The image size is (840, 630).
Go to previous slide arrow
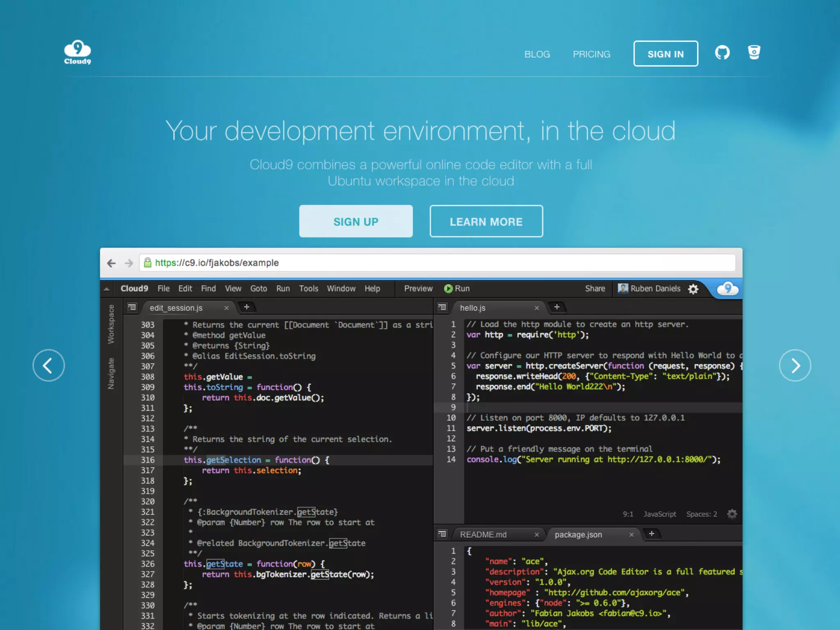pyautogui.click(x=49, y=365)
